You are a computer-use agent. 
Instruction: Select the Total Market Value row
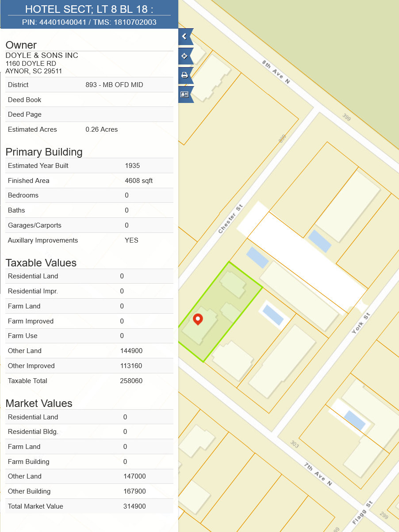[x=89, y=506]
